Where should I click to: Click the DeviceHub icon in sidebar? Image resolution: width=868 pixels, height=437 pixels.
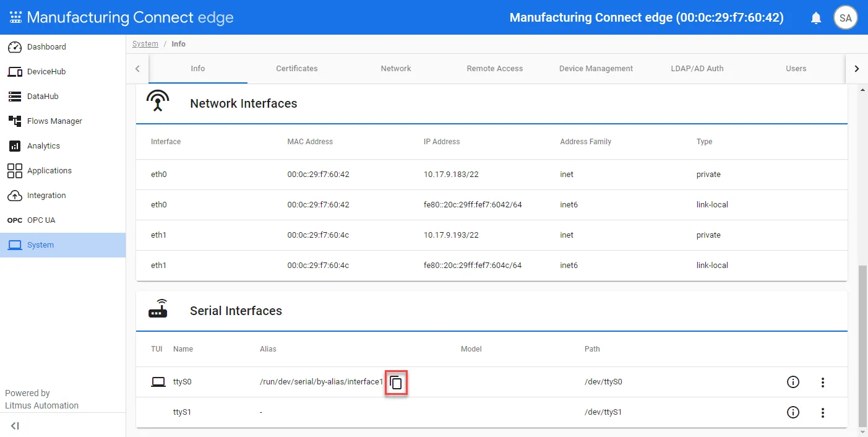coord(15,72)
